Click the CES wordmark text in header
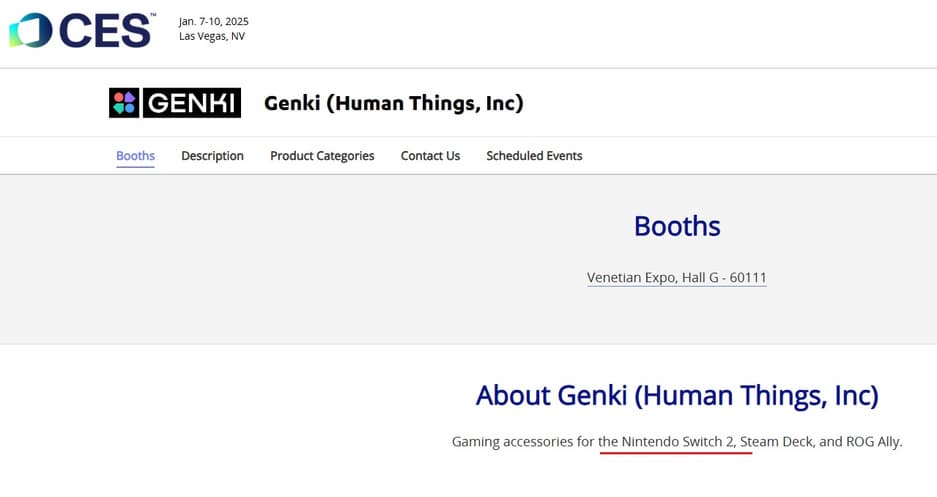The width and height of the screenshot is (937, 497). coord(104,31)
